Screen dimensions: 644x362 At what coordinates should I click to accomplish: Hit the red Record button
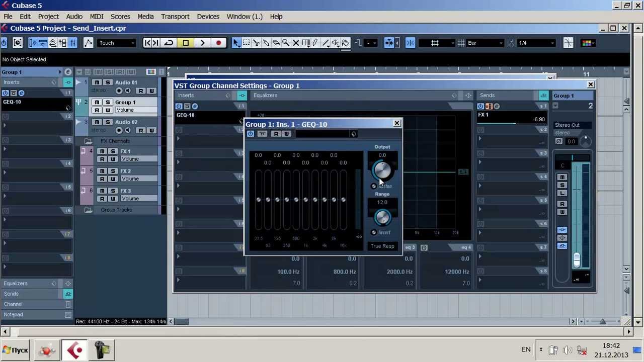coord(218,43)
